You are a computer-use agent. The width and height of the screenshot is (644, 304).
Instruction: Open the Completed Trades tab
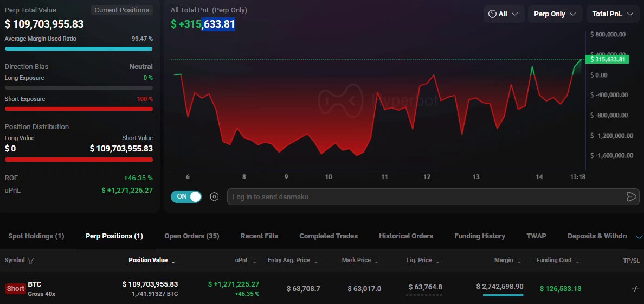pyautogui.click(x=329, y=236)
